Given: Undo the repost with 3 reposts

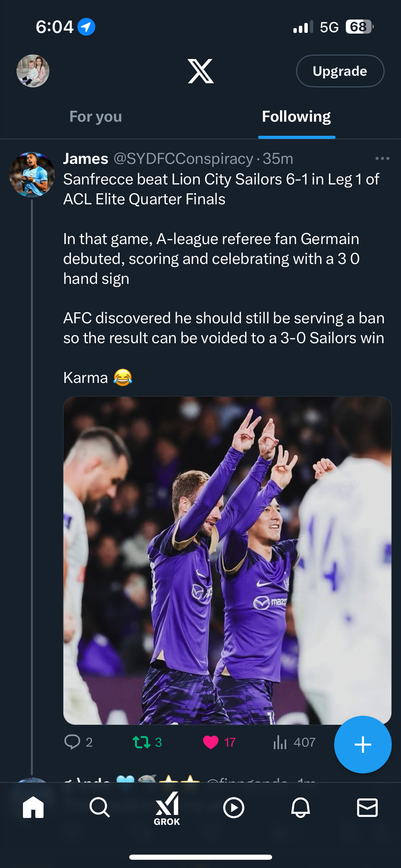Looking at the screenshot, I should 142,742.
